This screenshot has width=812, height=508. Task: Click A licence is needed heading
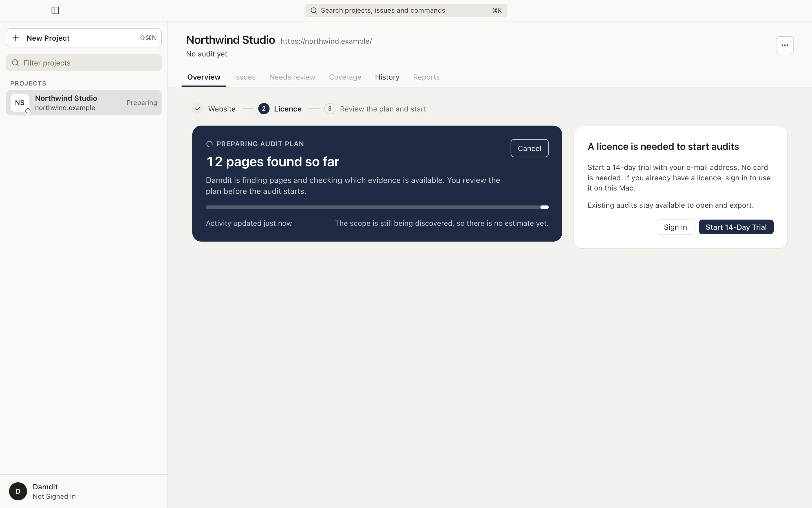tap(663, 146)
